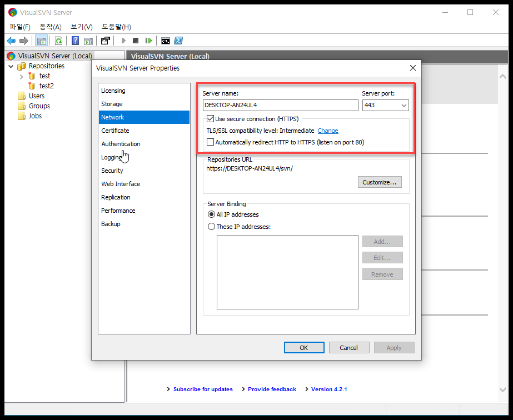
Task: Open server Properties toolbar icon
Action: coord(106,41)
